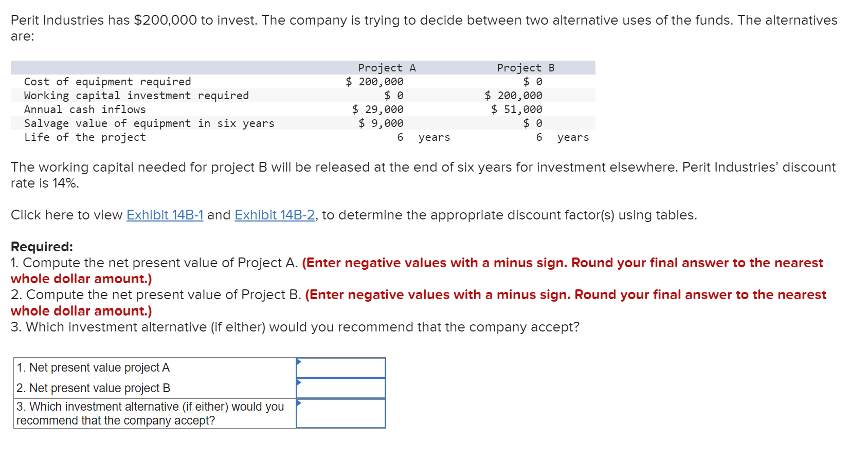Click the Net present value project A answer field
The height and width of the screenshot is (461, 868).
[341, 367]
